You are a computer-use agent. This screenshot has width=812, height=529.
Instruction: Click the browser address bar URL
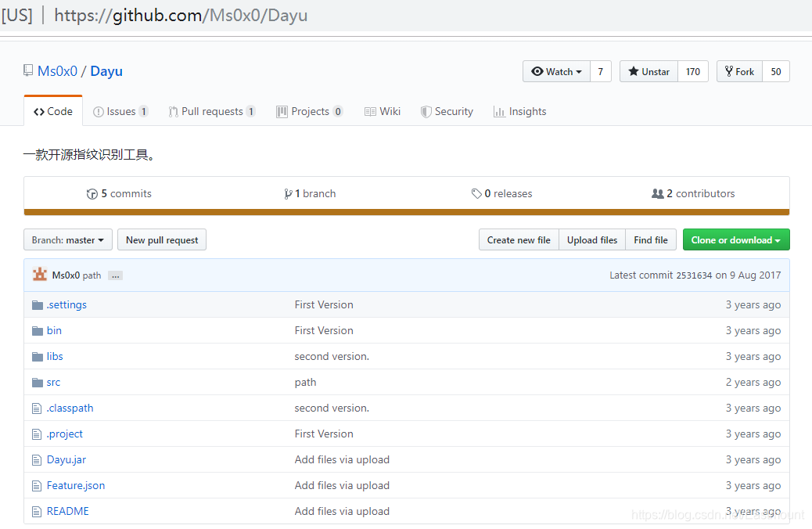pyautogui.click(x=181, y=15)
